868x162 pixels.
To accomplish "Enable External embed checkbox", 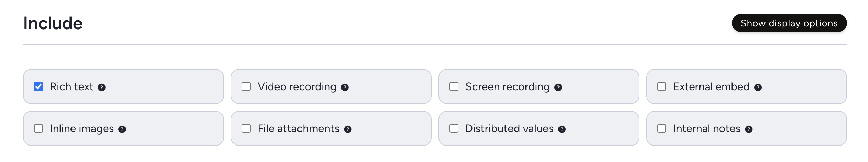I will [662, 86].
